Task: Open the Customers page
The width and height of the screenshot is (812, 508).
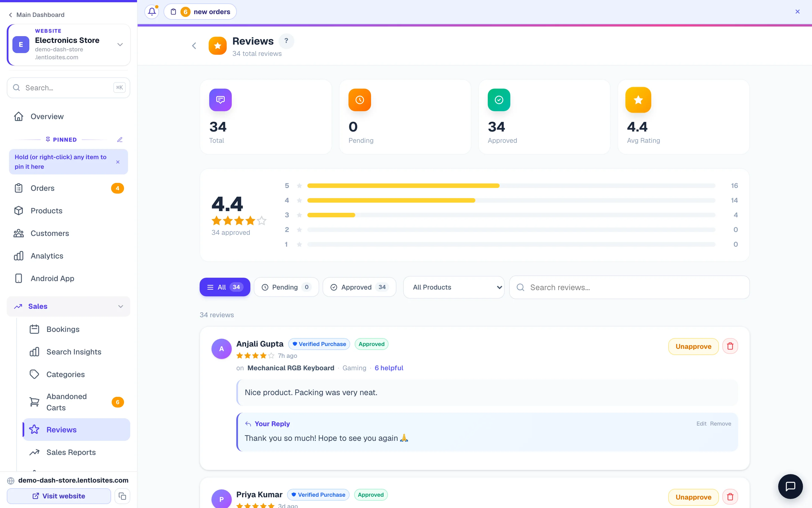Action: pyautogui.click(x=69, y=233)
